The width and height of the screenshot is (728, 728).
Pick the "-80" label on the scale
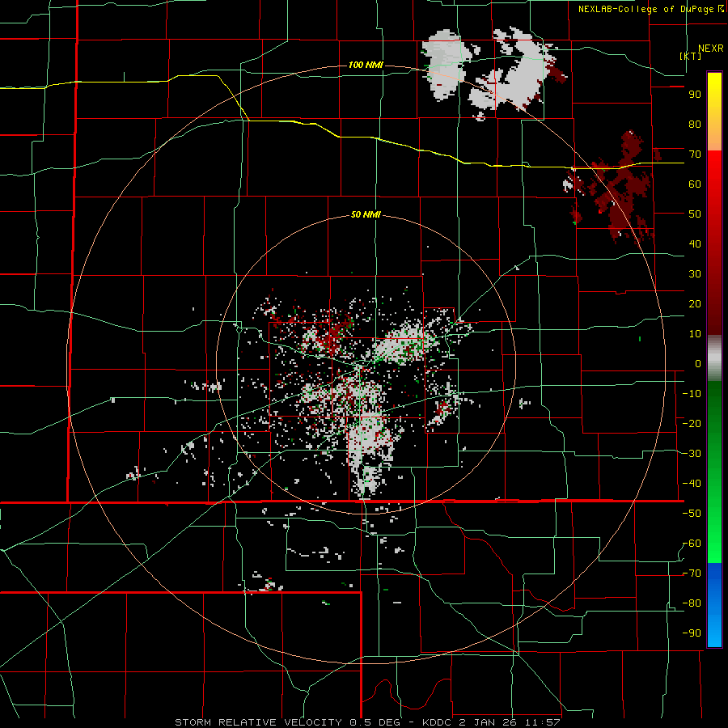click(x=692, y=603)
